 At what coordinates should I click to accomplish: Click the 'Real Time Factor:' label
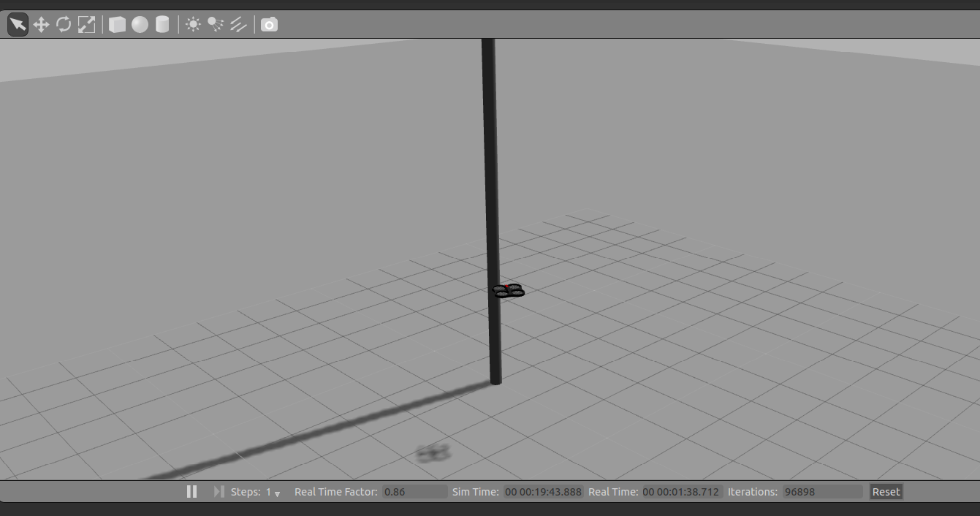pyautogui.click(x=336, y=492)
